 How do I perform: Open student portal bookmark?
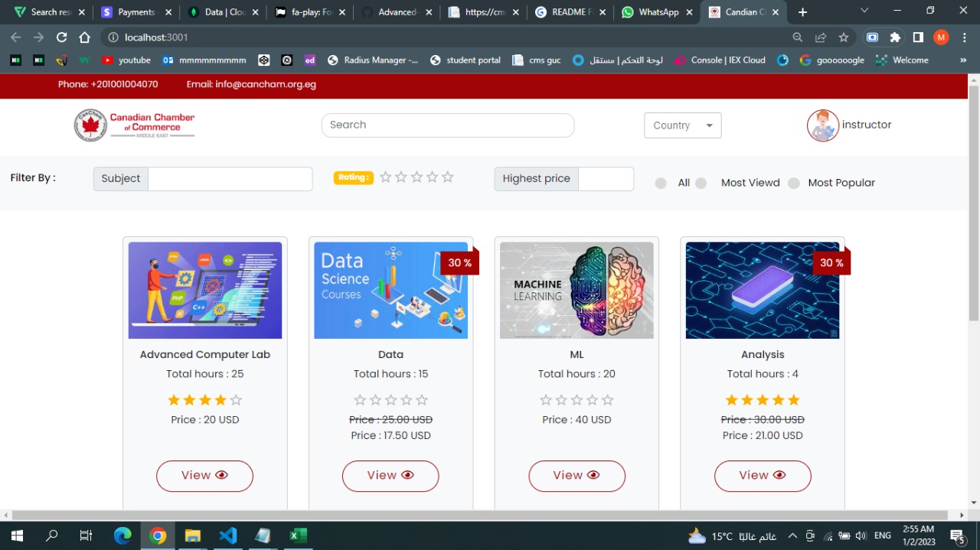coord(465,60)
